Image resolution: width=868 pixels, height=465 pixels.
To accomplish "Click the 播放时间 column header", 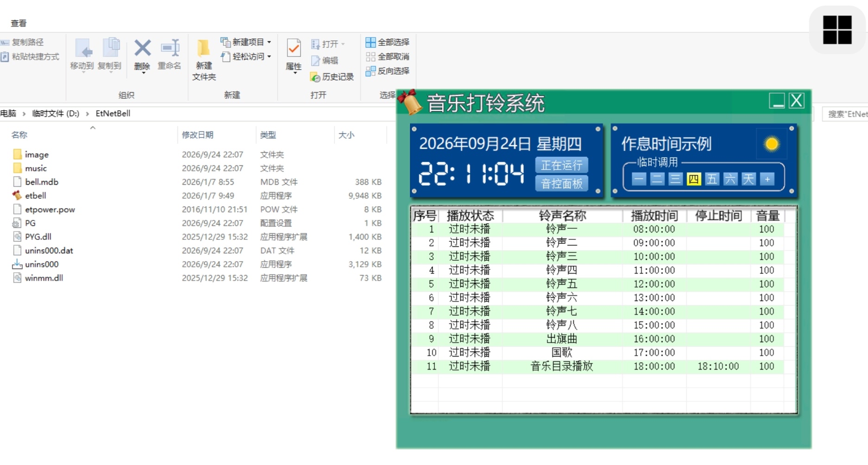I will (654, 215).
